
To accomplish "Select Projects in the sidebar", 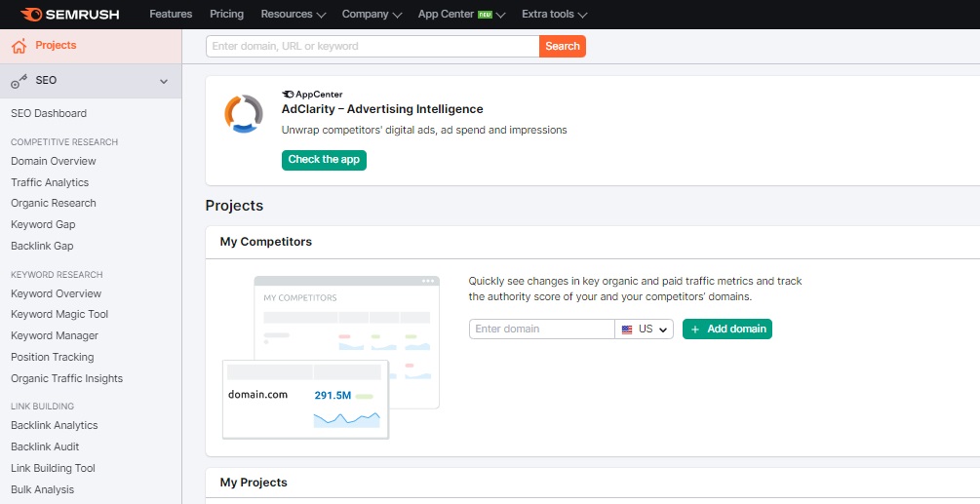I will click(x=91, y=46).
